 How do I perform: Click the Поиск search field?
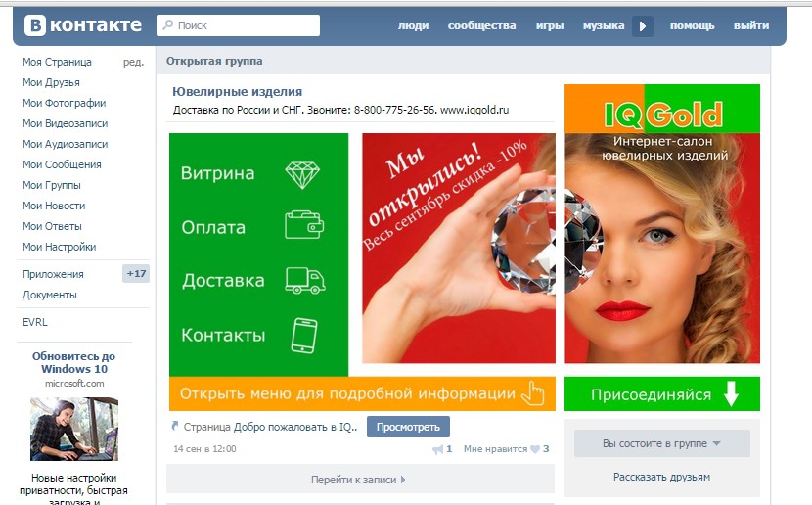(238, 25)
